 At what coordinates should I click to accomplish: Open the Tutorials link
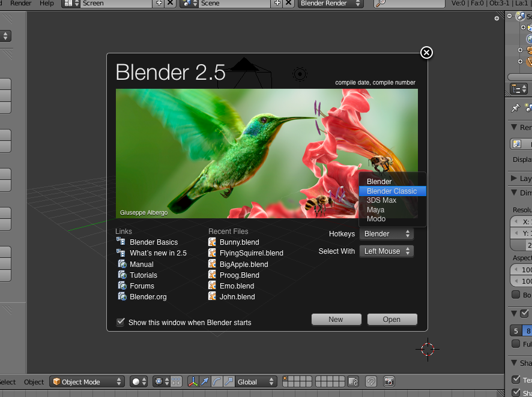[x=144, y=275]
